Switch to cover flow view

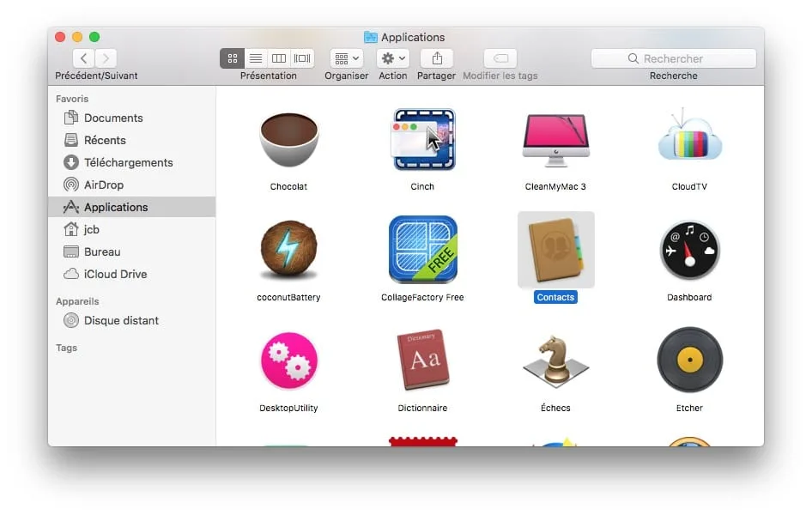(x=301, y=58)
